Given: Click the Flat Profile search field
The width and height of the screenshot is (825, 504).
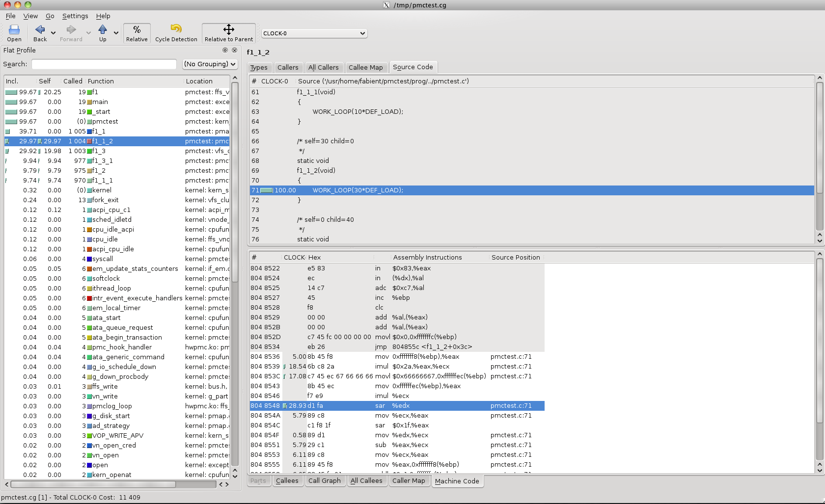Looking at the screenshot, I should (104, 64).
